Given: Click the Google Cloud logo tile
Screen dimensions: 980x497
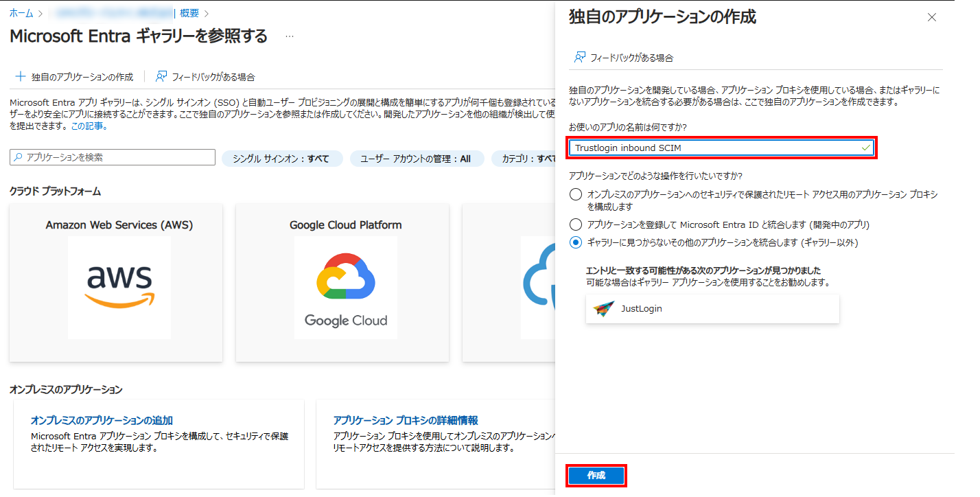Looking at the screenshot, I should [346, 288].
